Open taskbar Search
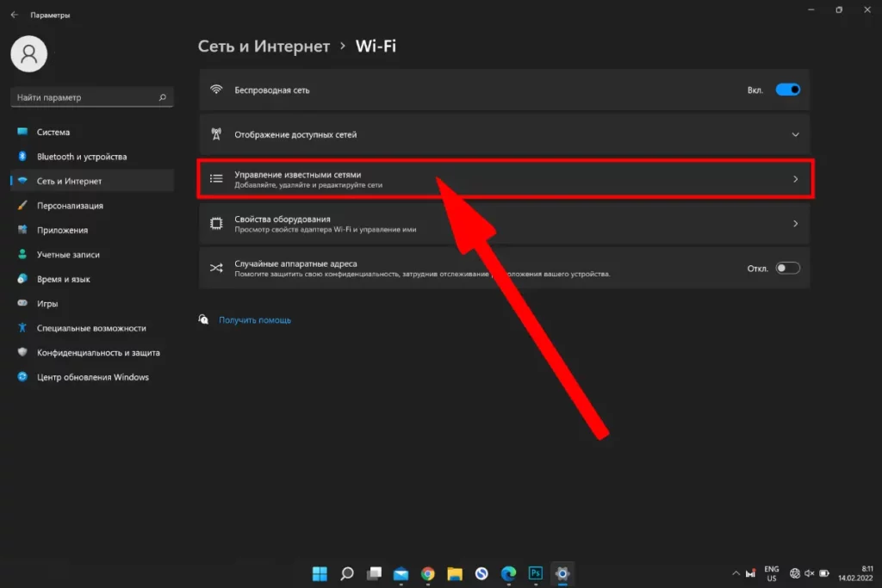Image resolution: width=882 pixels, height=588 pixels. pos(347,573)
